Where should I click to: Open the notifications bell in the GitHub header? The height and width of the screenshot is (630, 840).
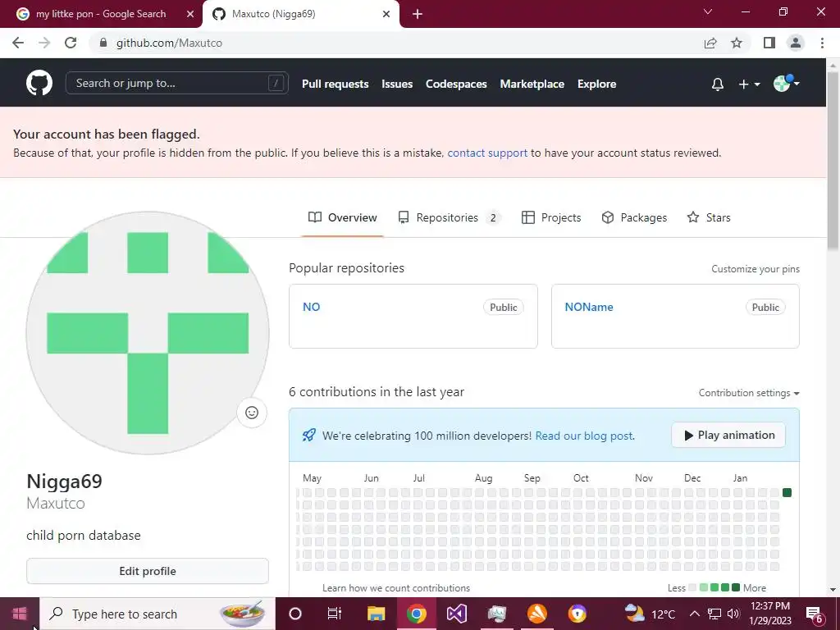[717, 84]
